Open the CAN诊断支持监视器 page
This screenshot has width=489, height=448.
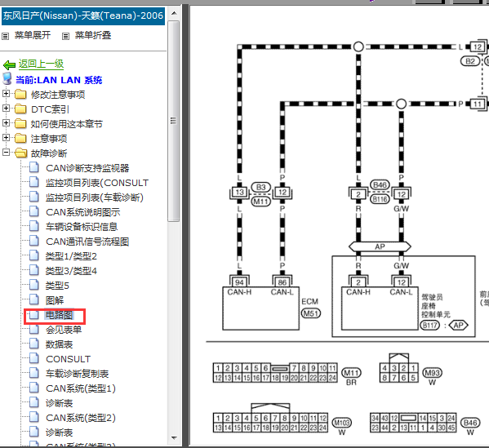click(x=87, y=168)
